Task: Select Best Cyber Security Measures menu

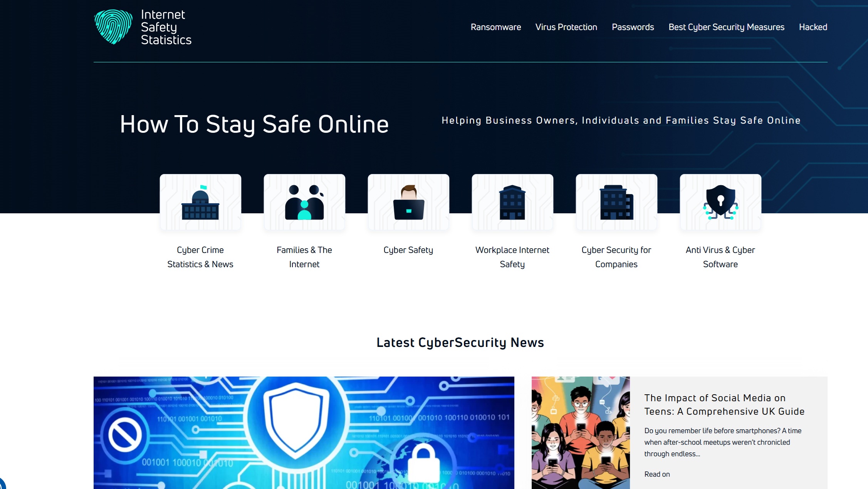Action: pyautogui.click(x=726, y=27)
